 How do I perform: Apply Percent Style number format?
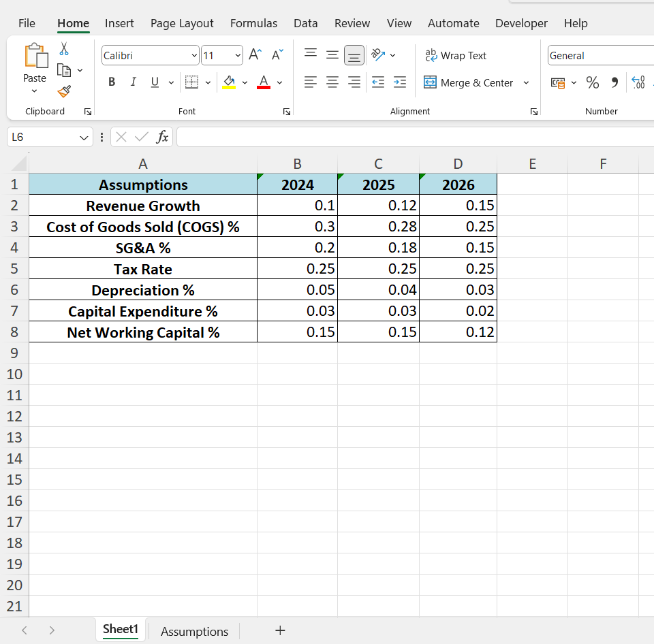click(x=593, y=82)
